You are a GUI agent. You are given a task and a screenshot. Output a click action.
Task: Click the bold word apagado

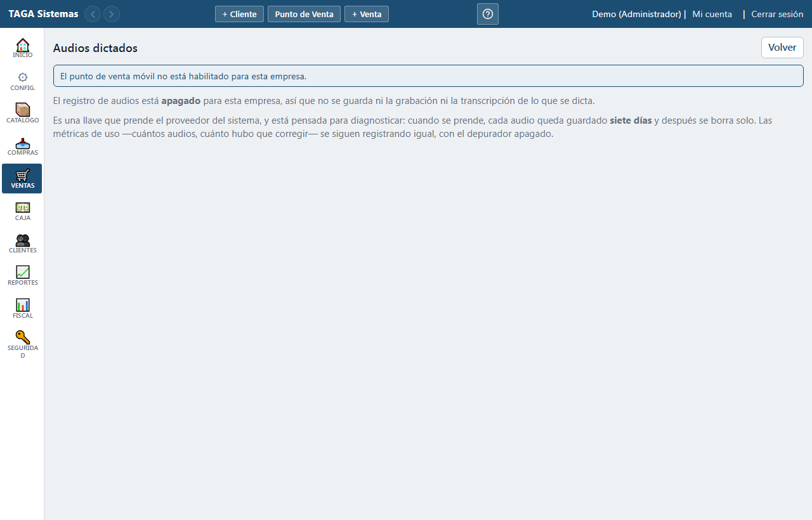181,101
